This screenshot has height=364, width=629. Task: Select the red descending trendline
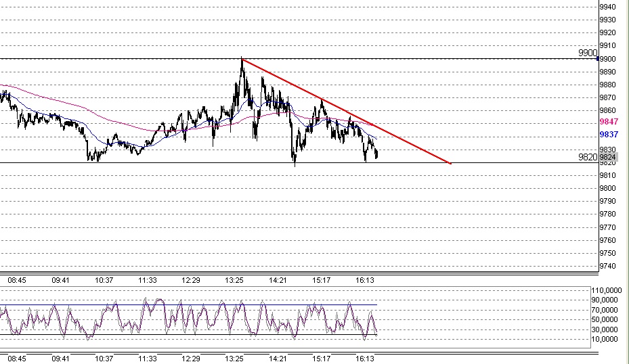(x=347, y=112)
